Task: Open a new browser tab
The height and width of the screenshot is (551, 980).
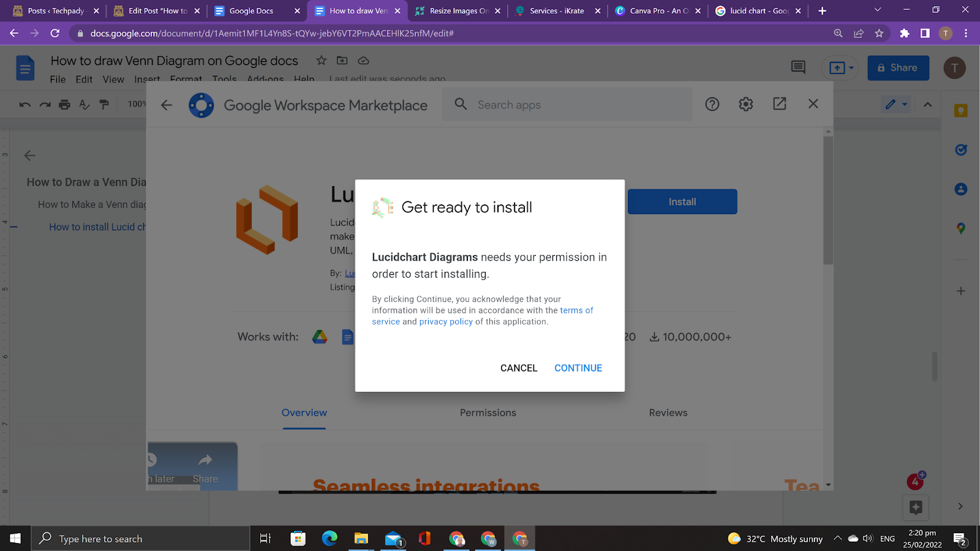Action: [822, 11]
